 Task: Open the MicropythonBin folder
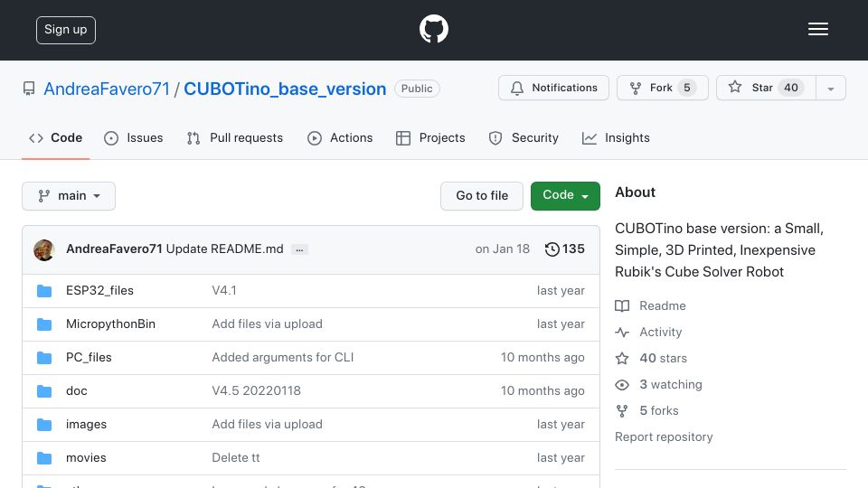[x=110, y=324]
